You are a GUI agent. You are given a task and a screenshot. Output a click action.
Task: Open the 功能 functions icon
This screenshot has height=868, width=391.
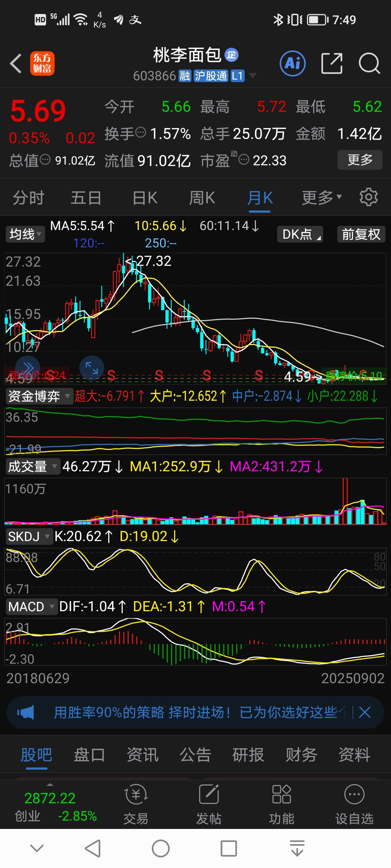click(x=282, y=804)
